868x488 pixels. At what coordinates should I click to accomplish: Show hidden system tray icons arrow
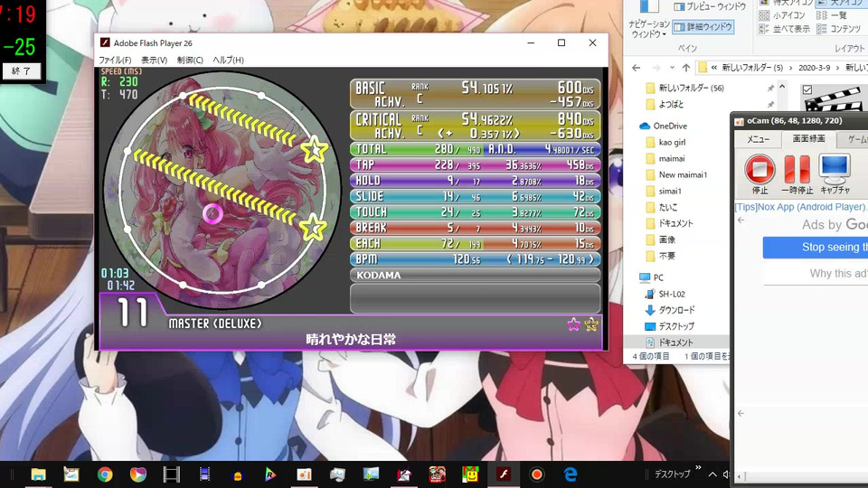(712, 474)
